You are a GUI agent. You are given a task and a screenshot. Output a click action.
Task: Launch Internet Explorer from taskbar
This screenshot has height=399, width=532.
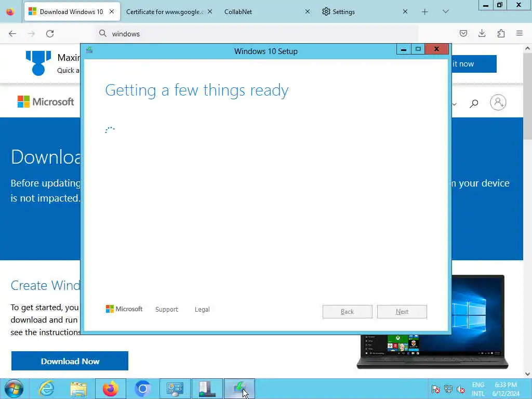pyautogui.click(x=46, y=389)
